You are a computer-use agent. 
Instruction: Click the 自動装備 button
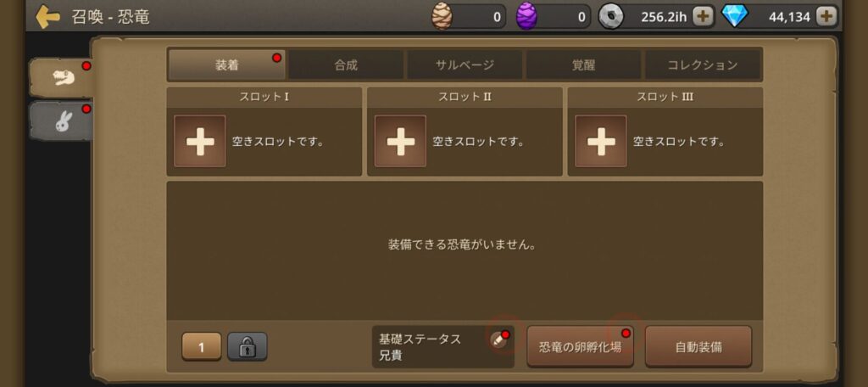pyautogui.click(x=698, y=347)
